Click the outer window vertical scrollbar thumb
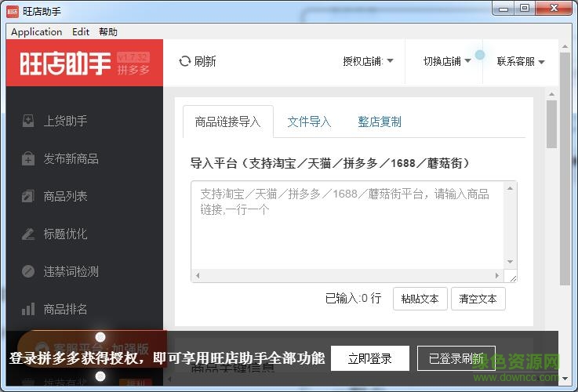Screen dimensions: 578x392 click(565, 169)
